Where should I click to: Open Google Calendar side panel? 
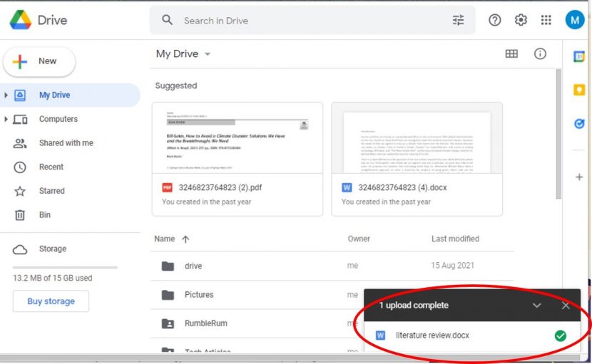point(578,56)
